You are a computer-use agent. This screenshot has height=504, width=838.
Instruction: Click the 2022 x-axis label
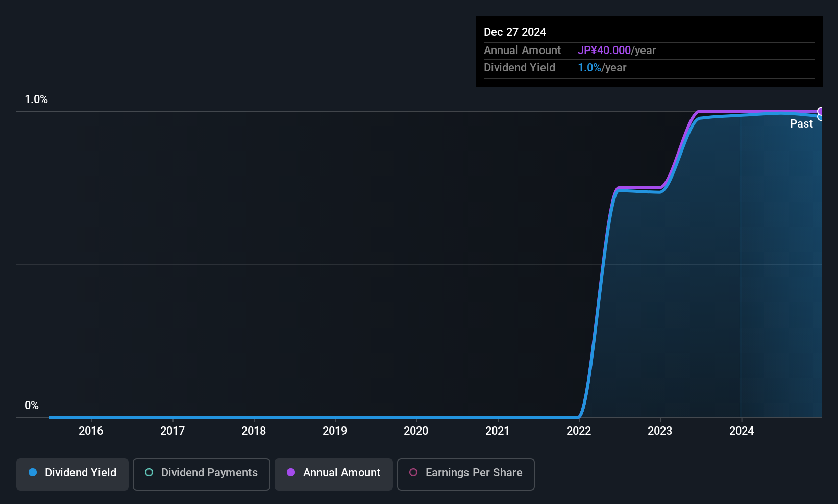click(x=579, y=431)
